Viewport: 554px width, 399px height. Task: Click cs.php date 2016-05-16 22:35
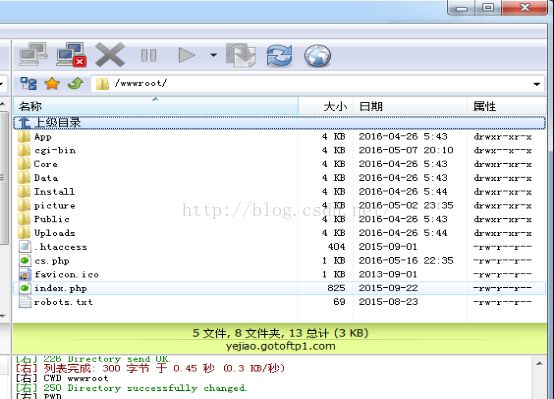point(406,261)
